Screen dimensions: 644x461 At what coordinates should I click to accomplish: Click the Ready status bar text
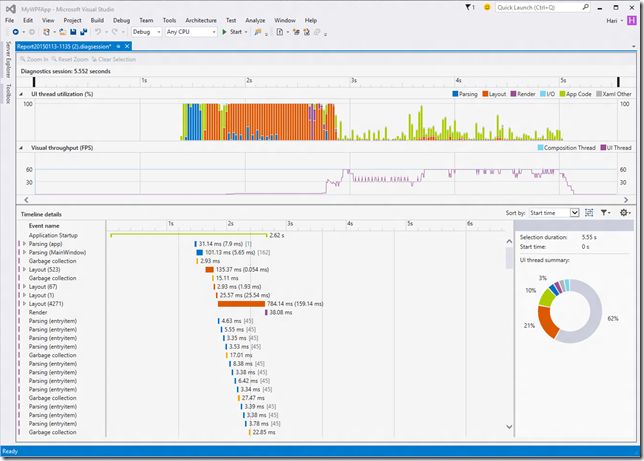(x=10, y=451)
